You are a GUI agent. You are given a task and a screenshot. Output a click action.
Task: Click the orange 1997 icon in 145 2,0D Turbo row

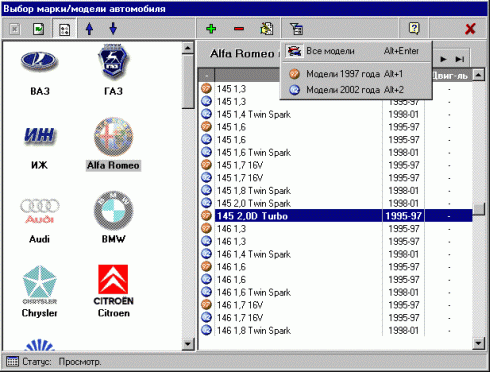click(207, 216)
